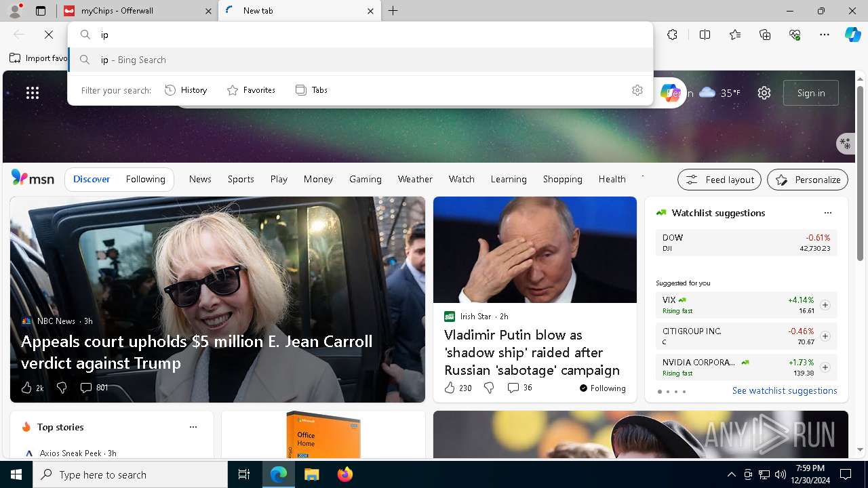
Task: Open a new tab with plus button
Action: (x=393, y=11)
